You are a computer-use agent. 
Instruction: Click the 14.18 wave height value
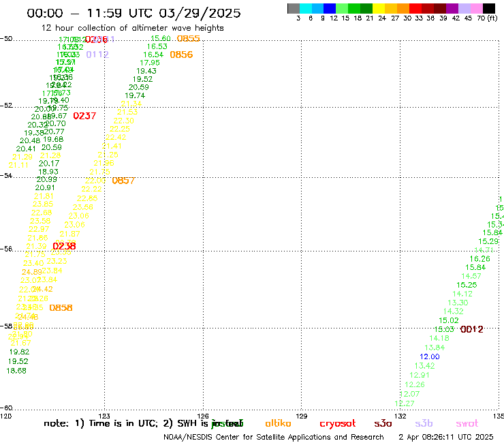[439, 338]
